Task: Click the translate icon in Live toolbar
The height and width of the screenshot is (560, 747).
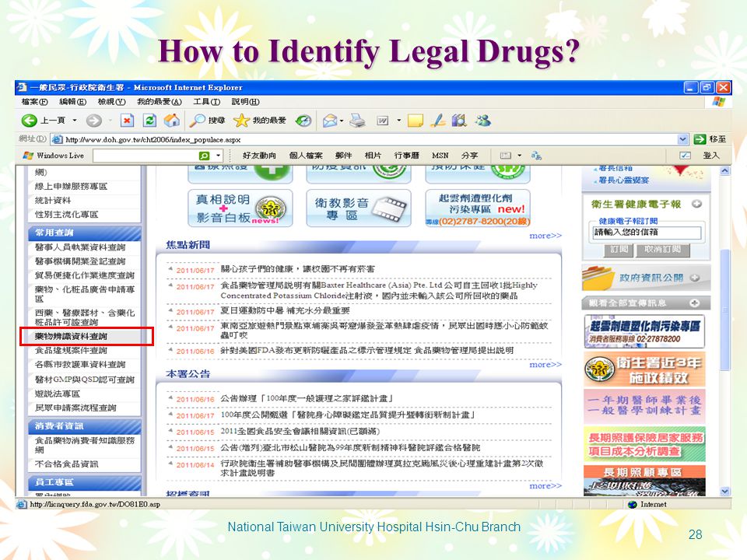Action: (x=536, y=156)
